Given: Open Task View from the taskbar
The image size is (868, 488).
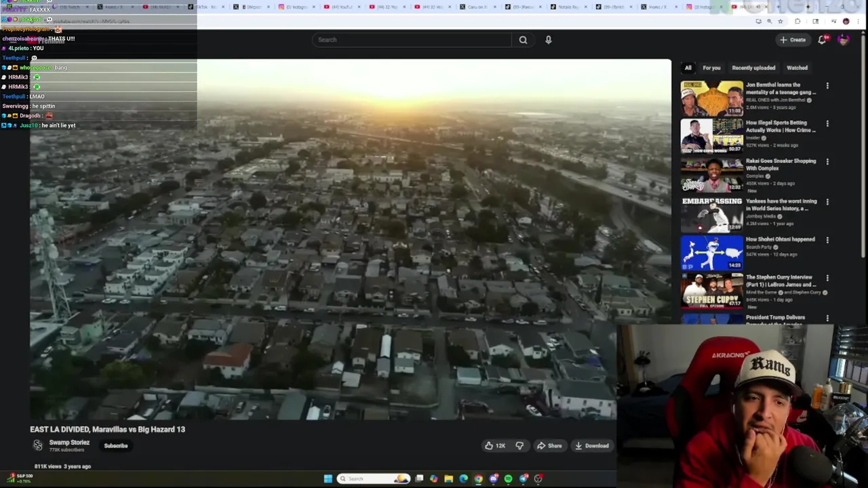Looking at the screenshot, I should click(x=419, y=479).
